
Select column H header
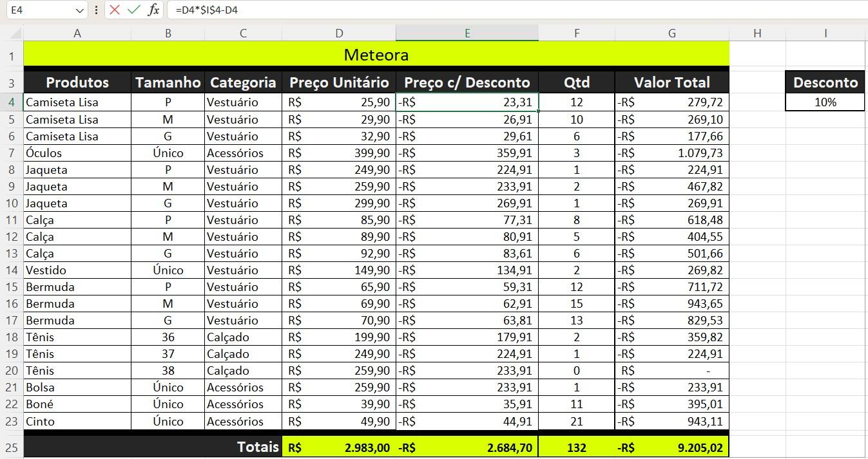coord(757,33)
